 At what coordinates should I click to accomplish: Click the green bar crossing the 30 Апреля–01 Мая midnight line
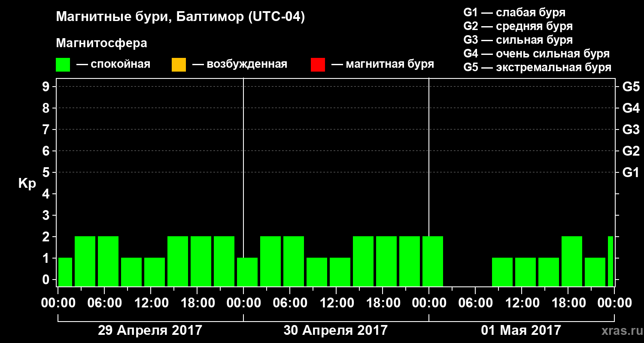point(433,261)
